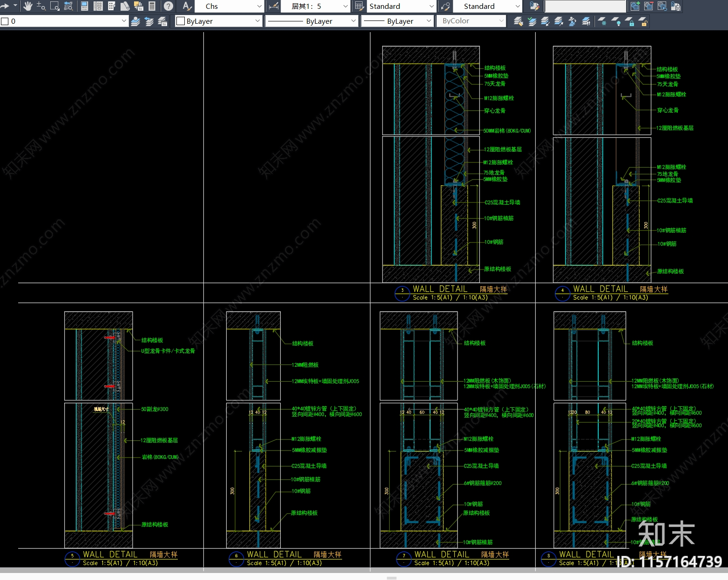Select 'U型龙骨卡件/卡式龙骨' annotation text
The height and width of the screenshot is (580, 728).
(x=168, y=351)
